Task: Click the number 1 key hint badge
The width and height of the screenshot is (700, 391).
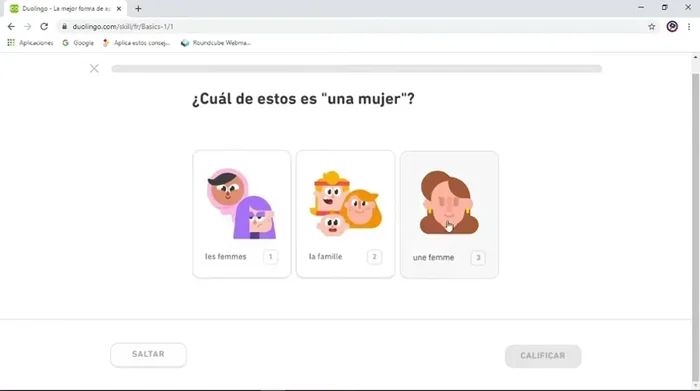Action: pos(271,257)
